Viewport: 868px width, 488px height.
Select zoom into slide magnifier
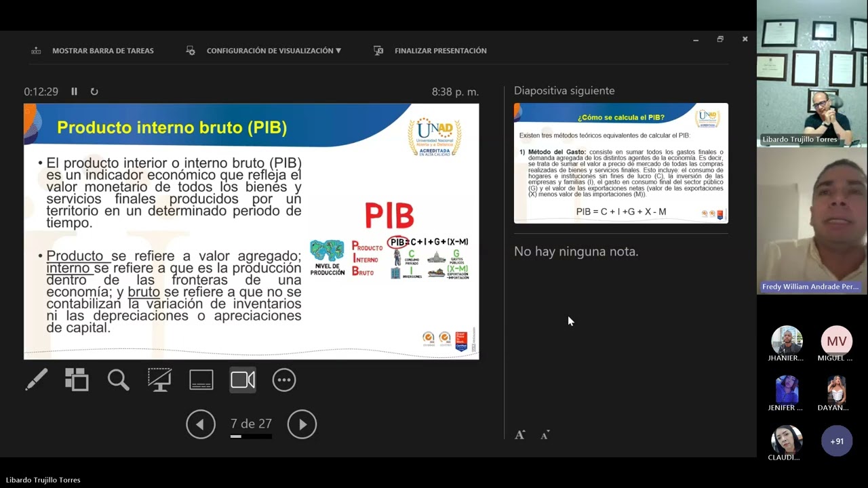point(118,380)
